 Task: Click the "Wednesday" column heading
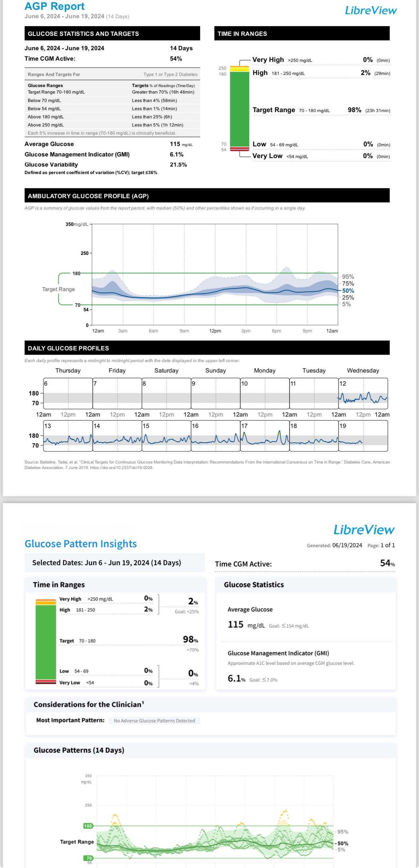click(363, 371)
